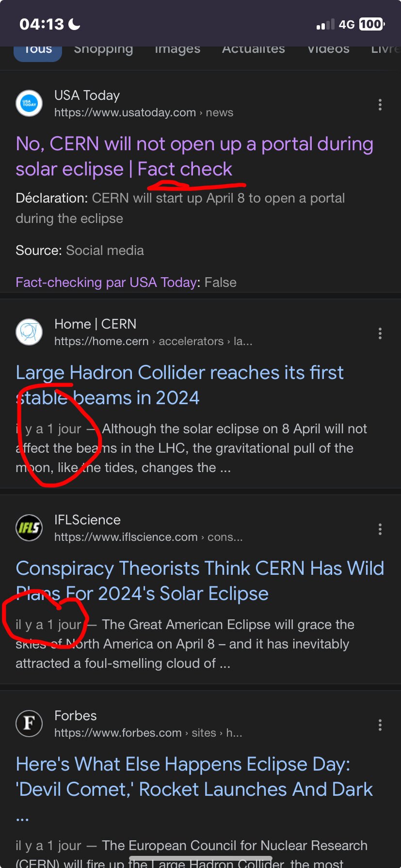
Task: Tap the battery indicator in status bar
Action: [371, 24]
